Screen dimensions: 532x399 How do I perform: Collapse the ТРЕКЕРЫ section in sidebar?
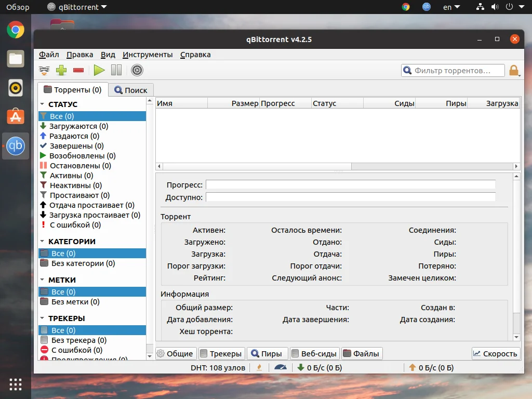pyautogui.click(x=42, y=318)
